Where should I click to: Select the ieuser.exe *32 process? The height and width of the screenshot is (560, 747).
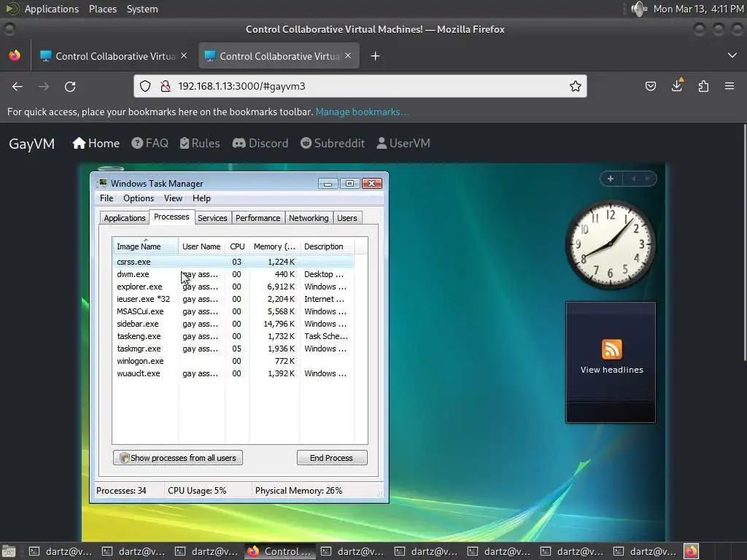233,299
